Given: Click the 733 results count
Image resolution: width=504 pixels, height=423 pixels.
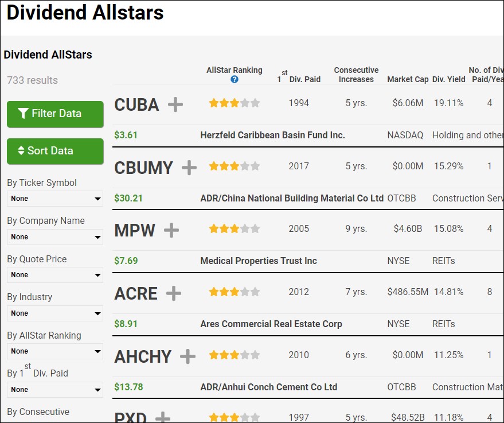Looking at the screenshot, I should coord(33,80).
